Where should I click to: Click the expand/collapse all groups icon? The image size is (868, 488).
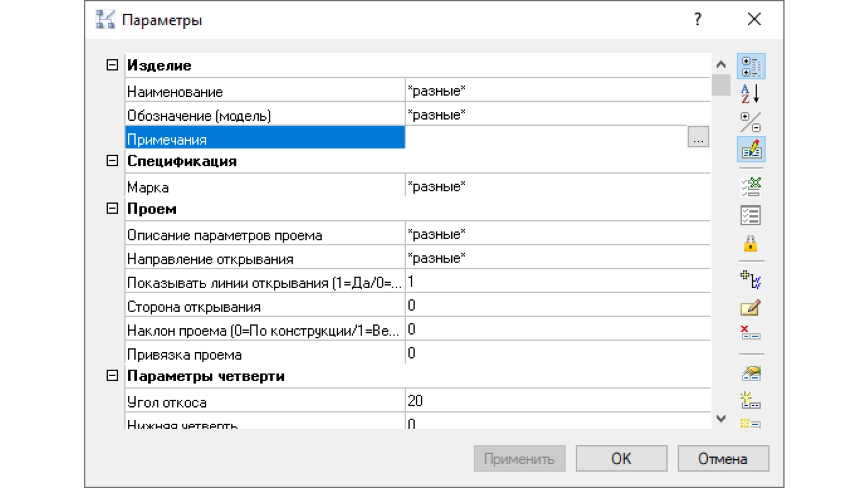[x=751, y=121]
